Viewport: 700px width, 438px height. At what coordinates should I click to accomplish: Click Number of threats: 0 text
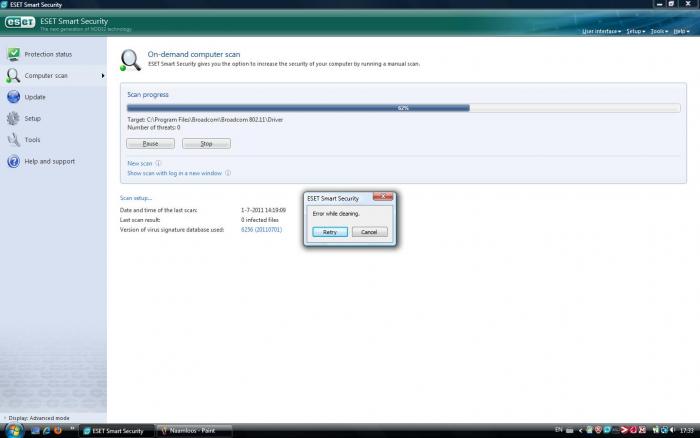point(154,128)
